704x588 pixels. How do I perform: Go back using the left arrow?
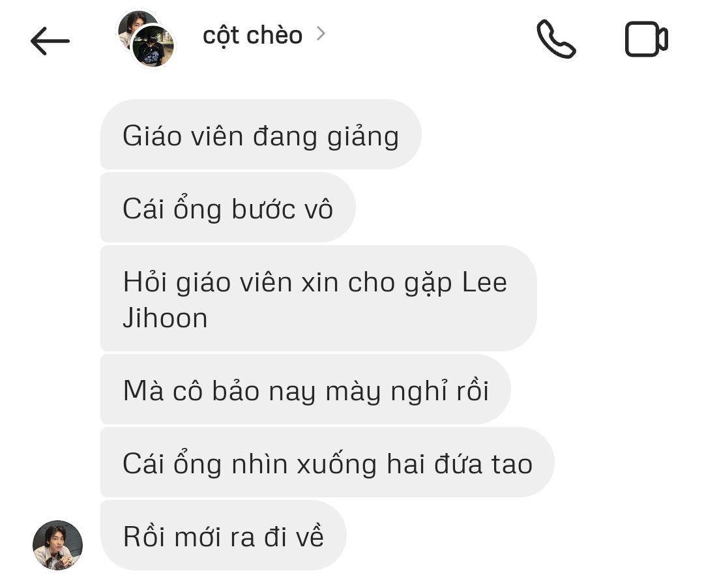(50, 41)
